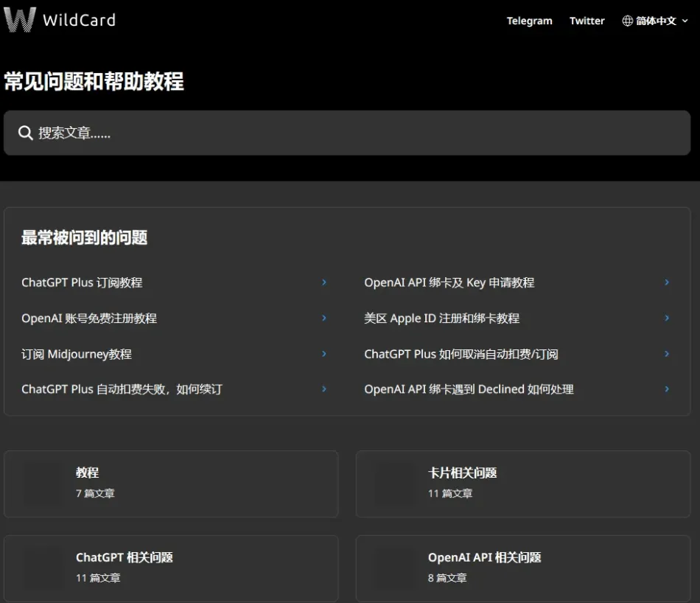Screen dimensions: 700x603
Task: Click the magnifier icon in search bar
Action: point(26,133)
